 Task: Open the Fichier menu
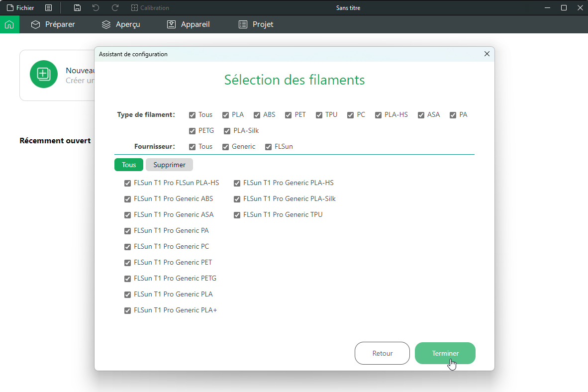(20, 8)
